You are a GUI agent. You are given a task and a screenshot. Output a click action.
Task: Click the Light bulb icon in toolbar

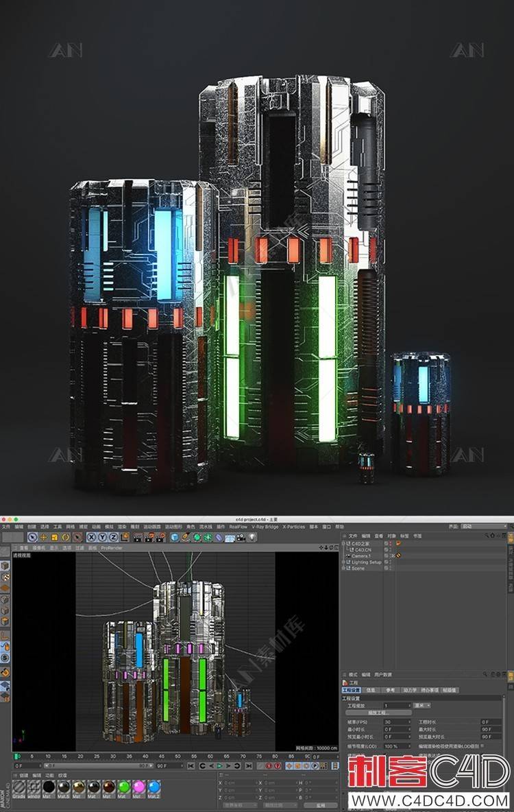click(252, 538)
